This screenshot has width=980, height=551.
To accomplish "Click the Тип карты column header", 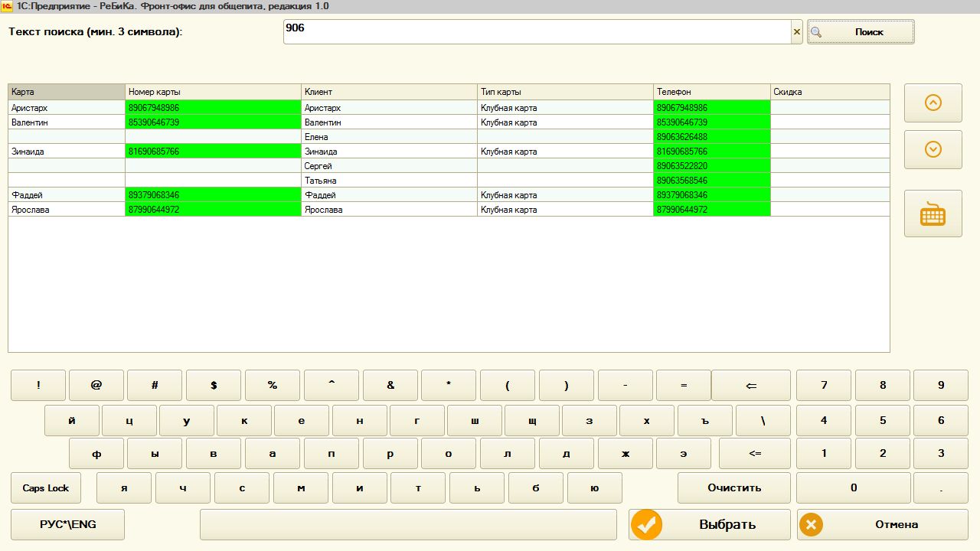I will pyautogui.click(x=565, y=92).
